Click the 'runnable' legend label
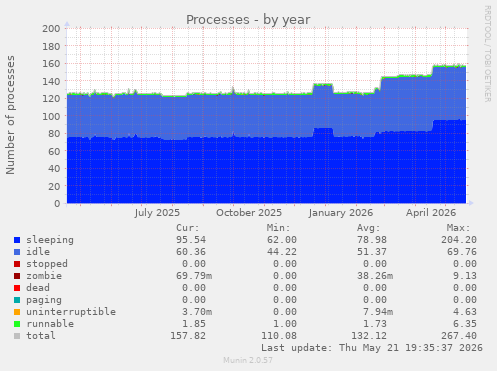497x371 pixels. click(50, 324)
